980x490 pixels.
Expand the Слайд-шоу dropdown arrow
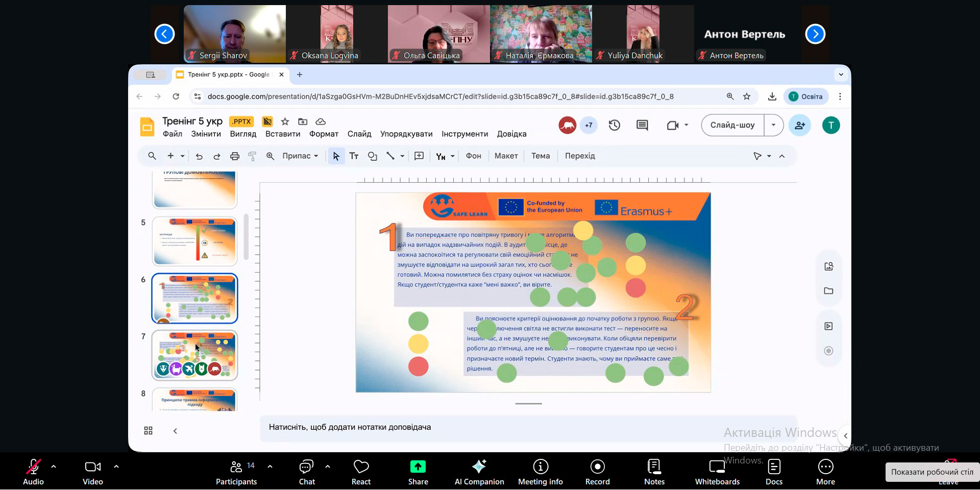[x=773, y=125]
